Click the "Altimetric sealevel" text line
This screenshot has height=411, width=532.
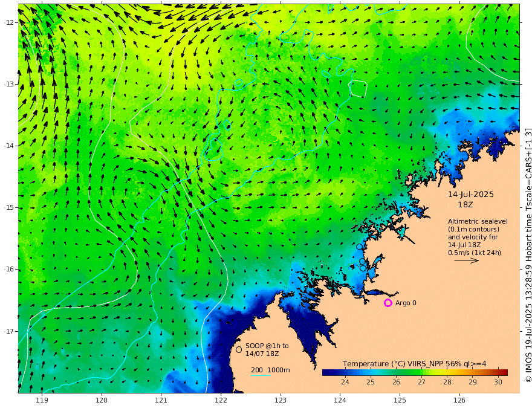point(478,221)
